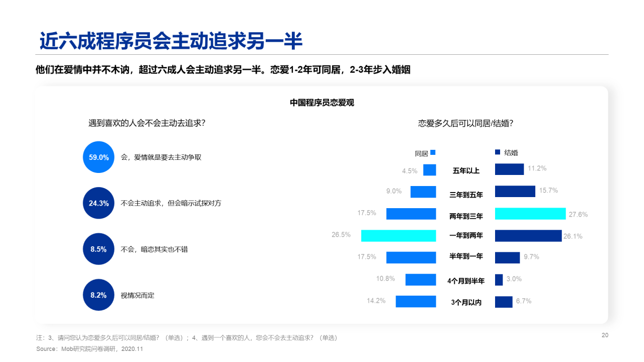Click the 结婚 bar valued 6.7%

[504, 302]
